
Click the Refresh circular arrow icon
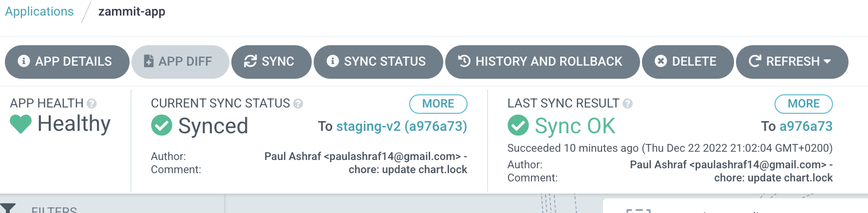click(x=755, y=61)
